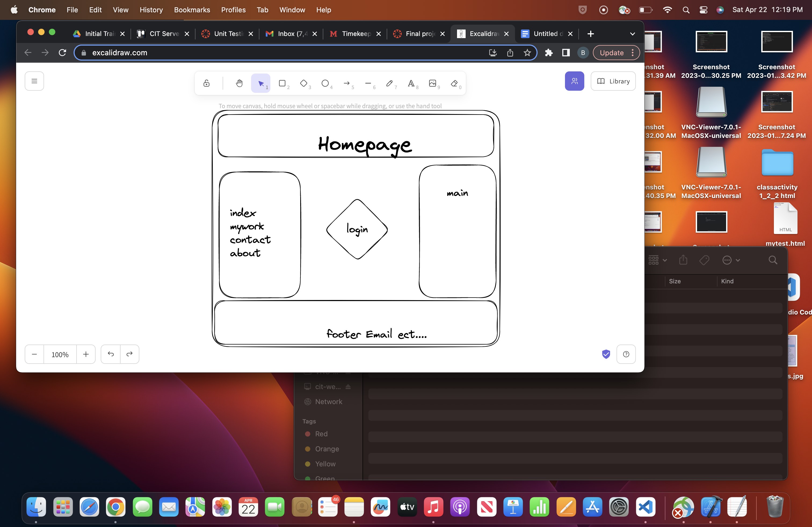The image size is (812, 527).
Task: Select the Ellipse tool
Action: click(x=325, y=83)
